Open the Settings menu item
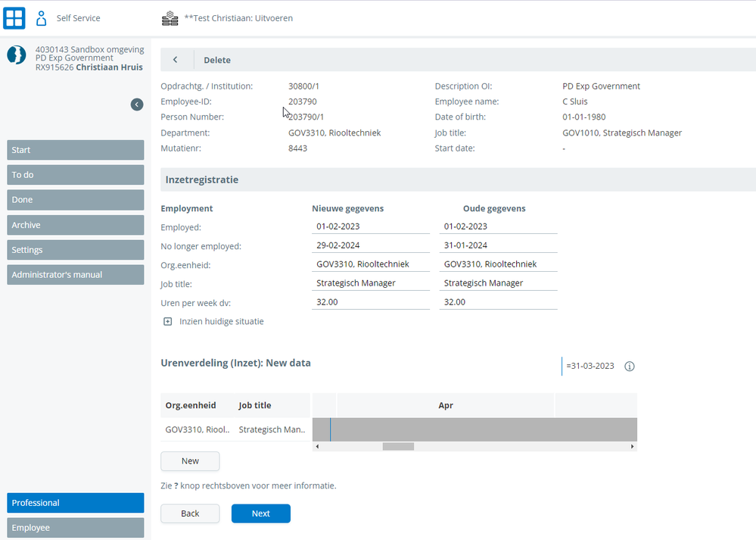The height and width of the screenshot is (540, 756). (76, 250)
